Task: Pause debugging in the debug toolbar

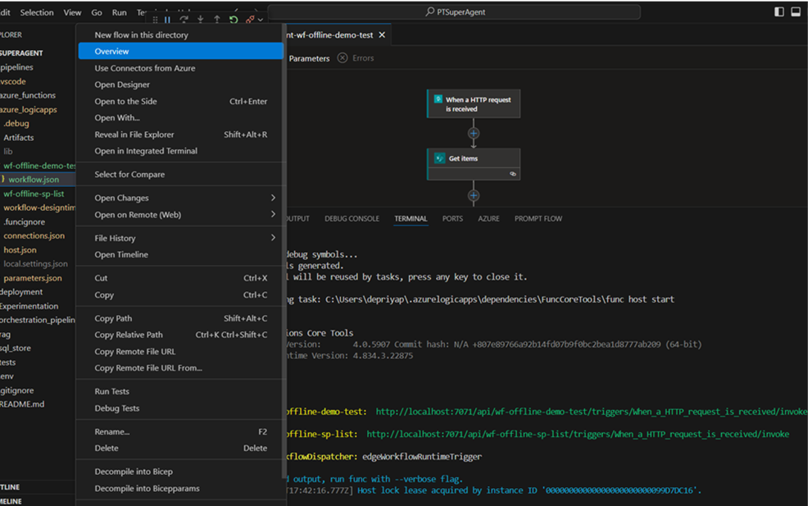Action: tap(167, 20)
